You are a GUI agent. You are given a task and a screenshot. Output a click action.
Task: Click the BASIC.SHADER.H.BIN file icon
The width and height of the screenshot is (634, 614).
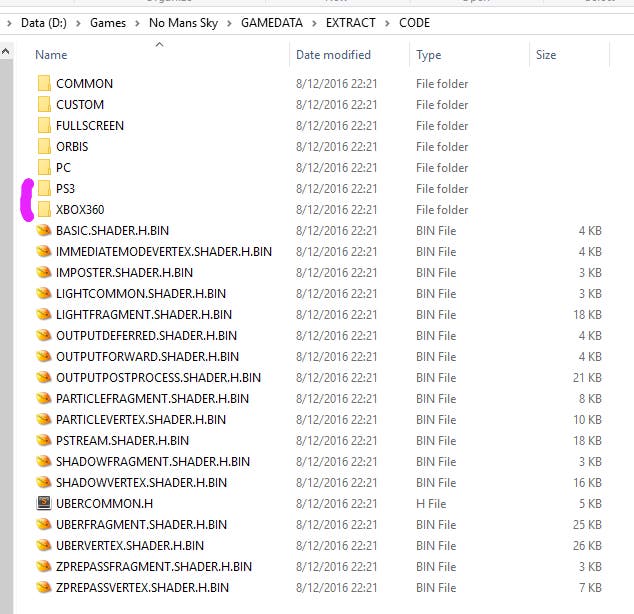tap(44, 230)
